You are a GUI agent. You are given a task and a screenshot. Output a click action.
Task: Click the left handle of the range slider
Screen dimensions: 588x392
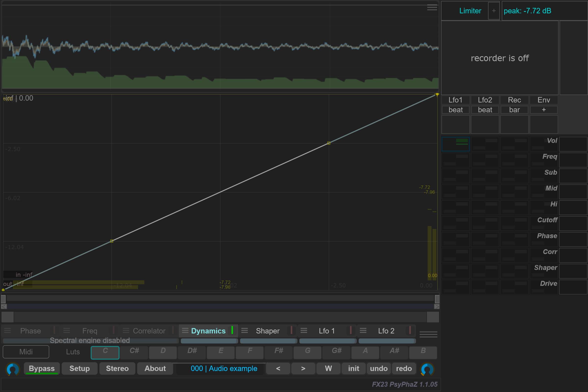(x=3, y=299)
